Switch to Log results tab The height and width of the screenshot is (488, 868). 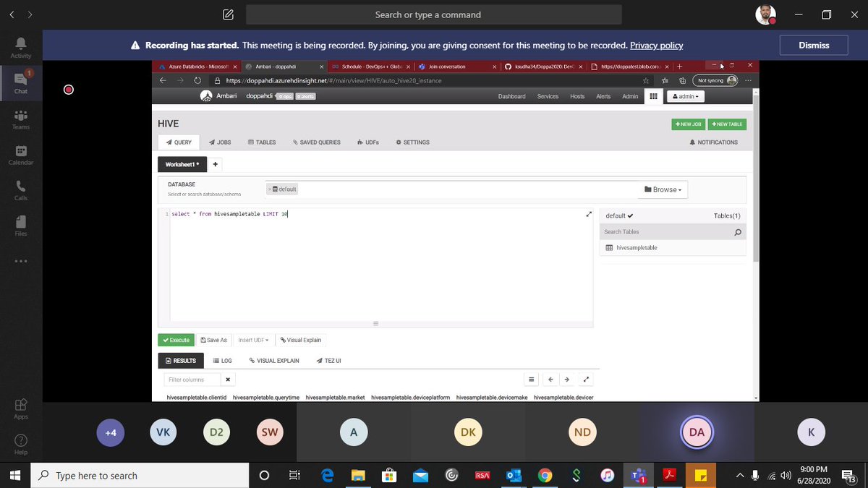pos(223,360)
